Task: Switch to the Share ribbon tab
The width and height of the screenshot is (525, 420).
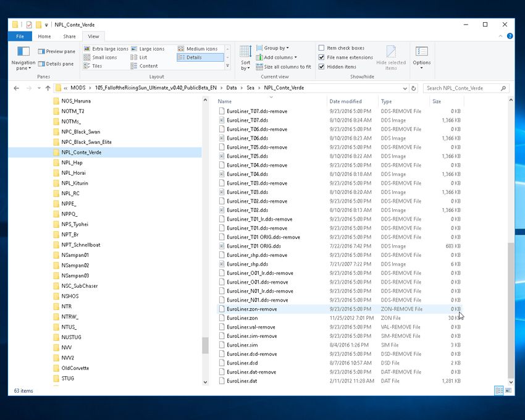Action: point(69,36)
